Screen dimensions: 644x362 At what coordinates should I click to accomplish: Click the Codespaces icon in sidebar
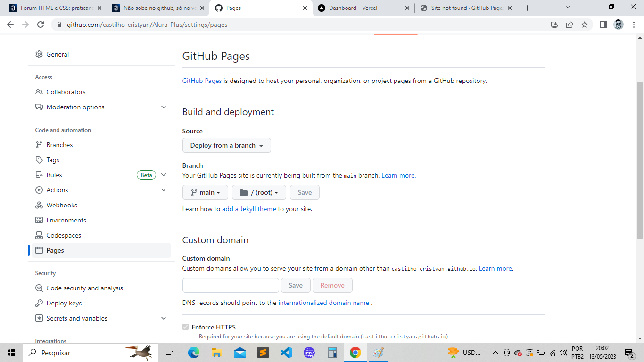pyautogui.click(x=39, y=235)
